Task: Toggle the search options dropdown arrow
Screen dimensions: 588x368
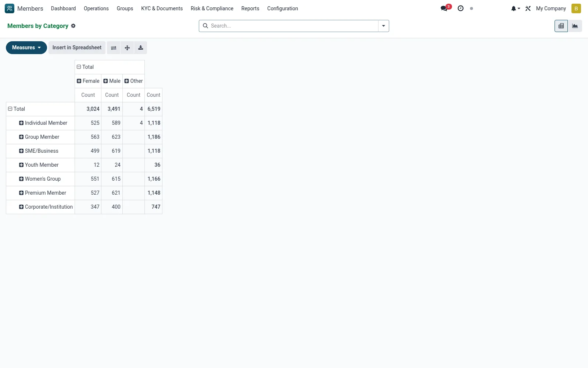Action: (x=383, y=26)
